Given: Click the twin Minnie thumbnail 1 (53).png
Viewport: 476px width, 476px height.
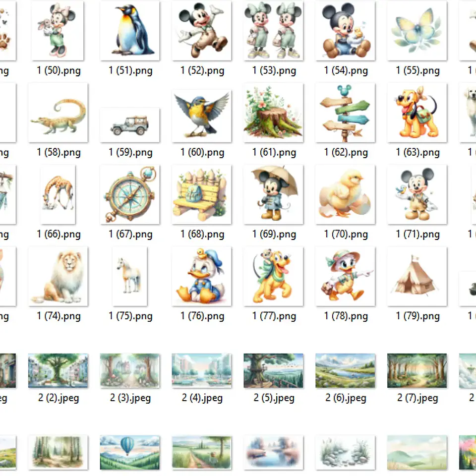Looking at the screenshot, I should (x=273, y=31).
